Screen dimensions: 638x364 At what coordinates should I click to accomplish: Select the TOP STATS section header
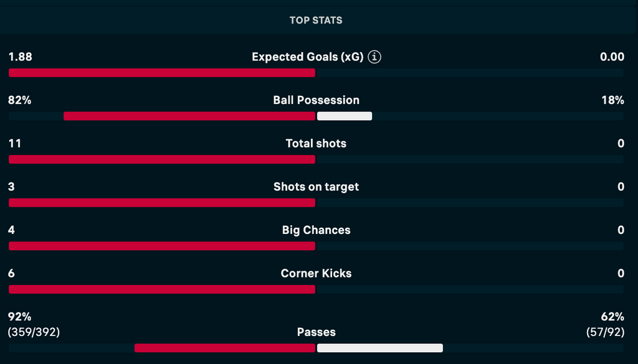pos(316,21)
